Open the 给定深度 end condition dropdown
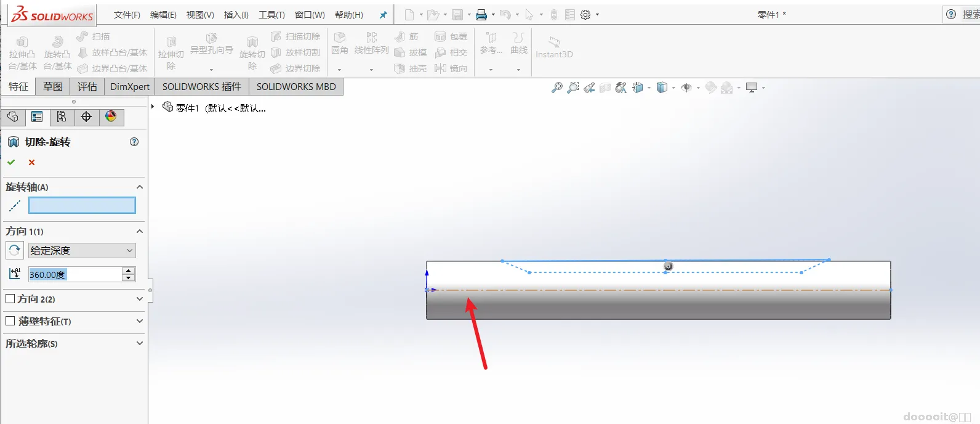 pyautogui.click(x=82, y=250)
